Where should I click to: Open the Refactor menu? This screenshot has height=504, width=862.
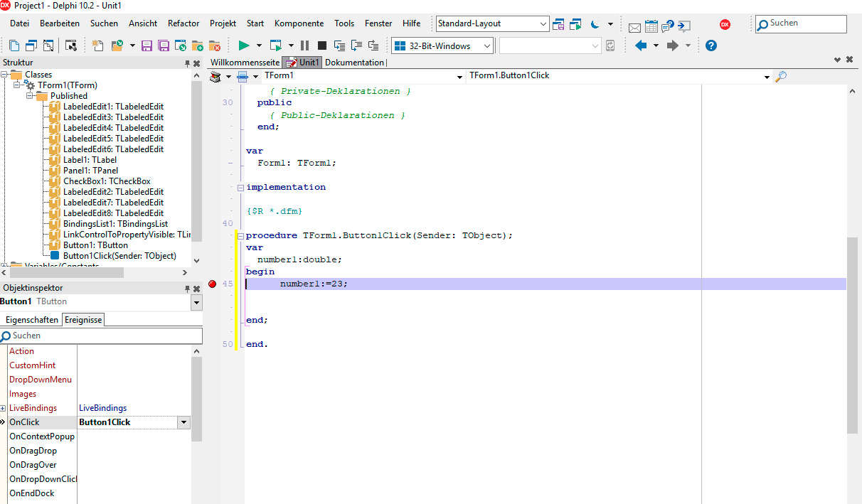tap(183, 23)
